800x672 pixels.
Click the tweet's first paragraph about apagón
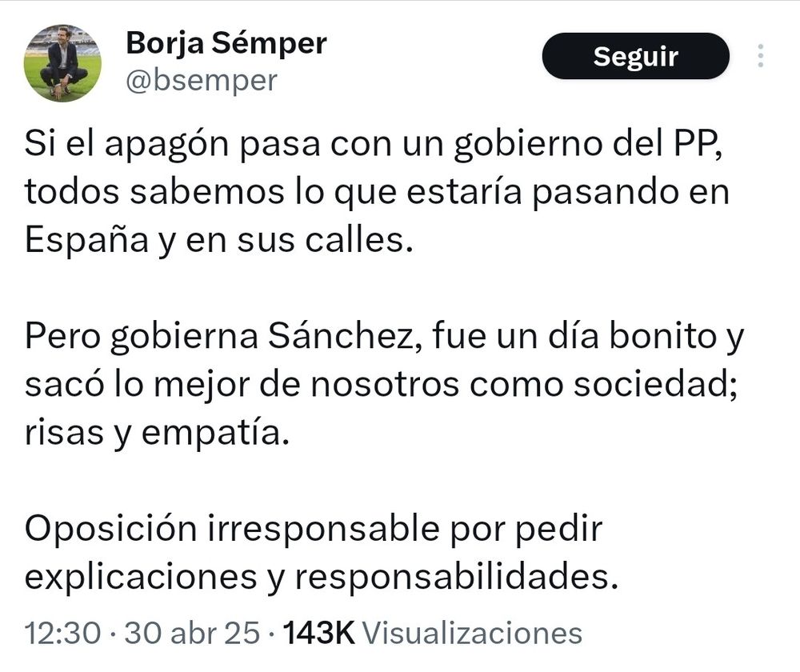[377, 192]
